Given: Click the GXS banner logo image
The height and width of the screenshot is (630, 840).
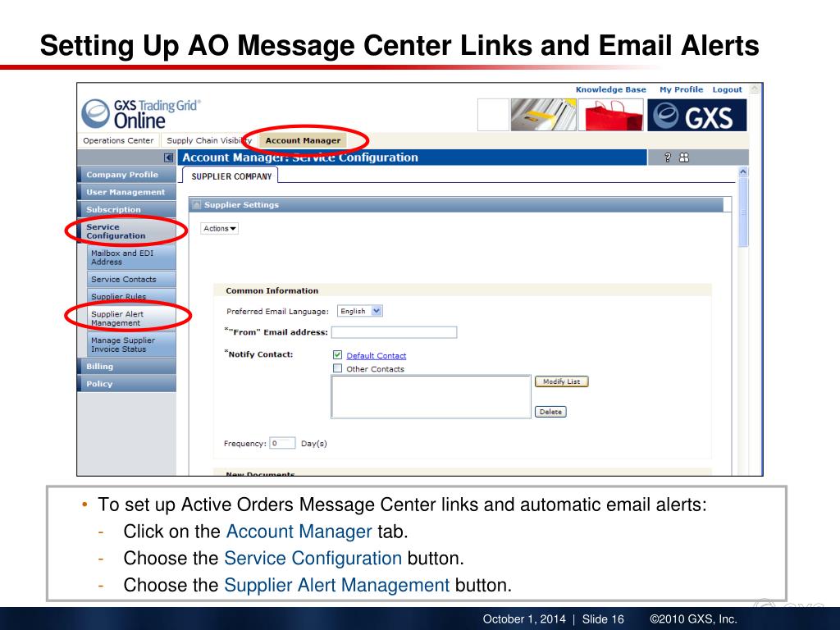Looking at the screenshot, I should coord(697,115).
